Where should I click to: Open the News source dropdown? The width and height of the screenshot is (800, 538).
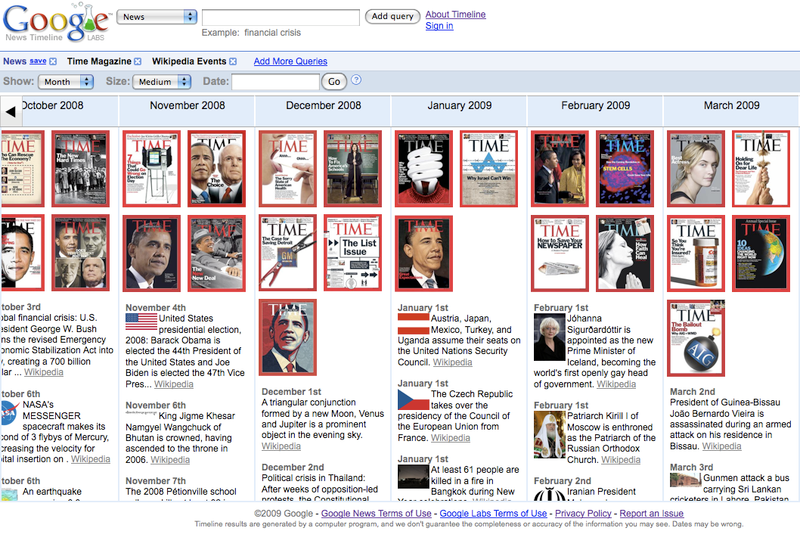(157, 17)
